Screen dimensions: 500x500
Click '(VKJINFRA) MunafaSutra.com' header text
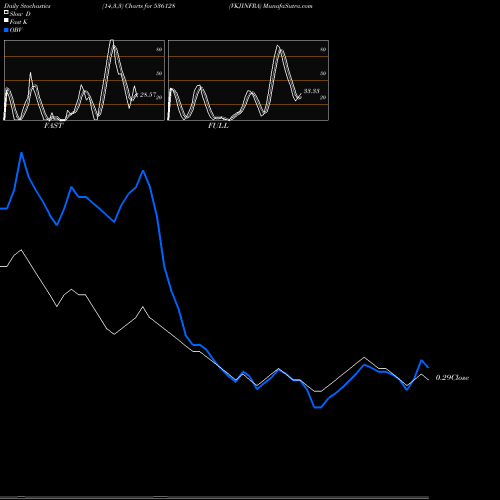click(x=271, y=6)
